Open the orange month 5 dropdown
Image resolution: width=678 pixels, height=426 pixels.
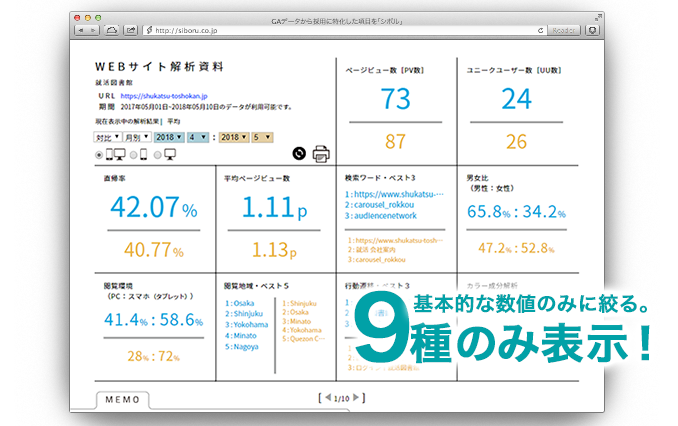261,137
